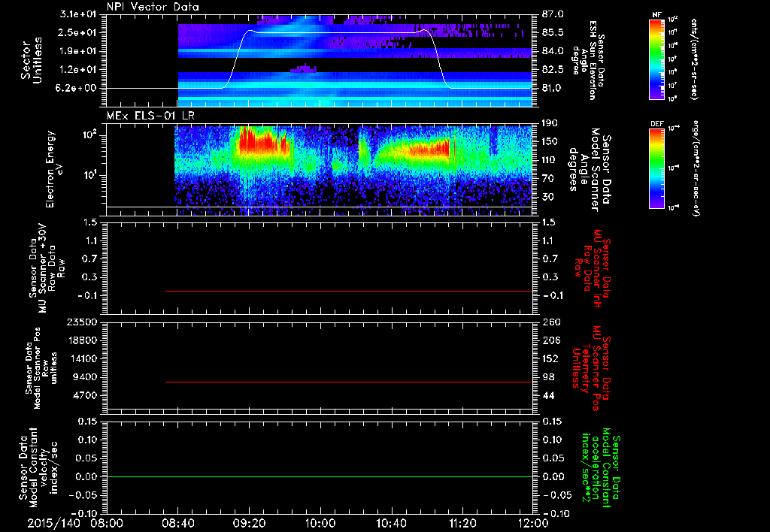Click the "12:00" time axis label
This screenshot has width=770, height=532.
[x=533, y=523]
